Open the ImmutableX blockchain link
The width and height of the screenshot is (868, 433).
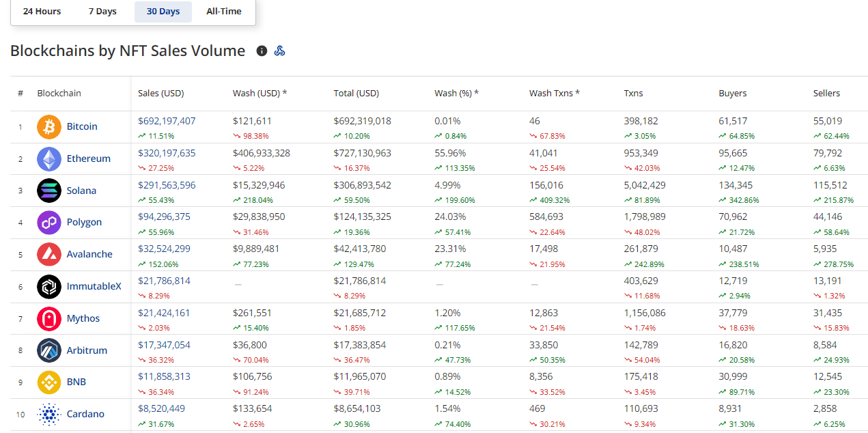pyautogui.click(x=94, y=286)
